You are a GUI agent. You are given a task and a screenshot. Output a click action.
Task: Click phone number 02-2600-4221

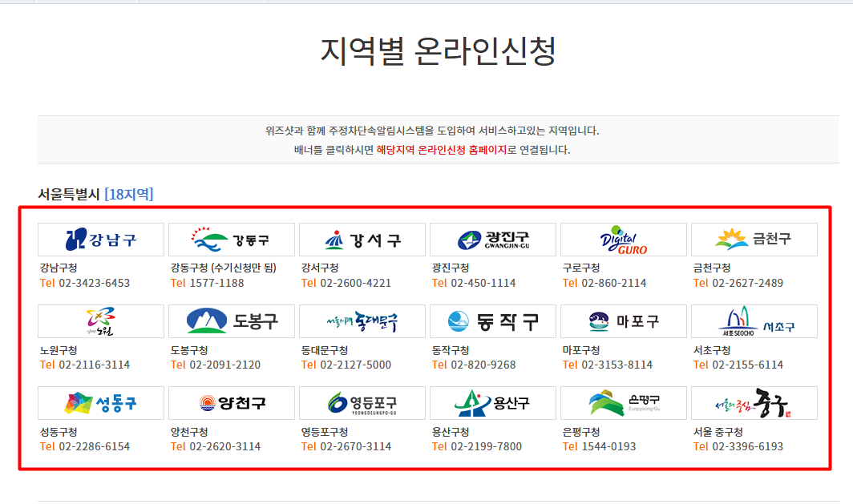pyautogui.click(x=355, y=283)
